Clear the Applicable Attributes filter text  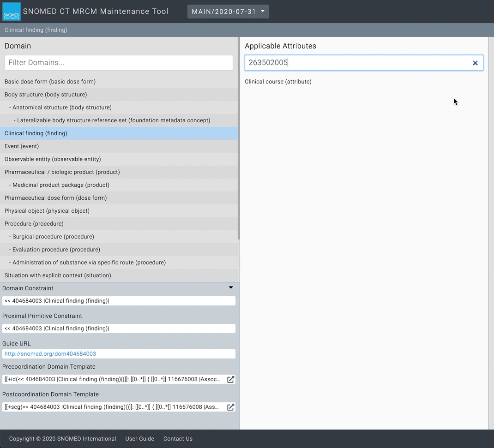pos(475,63)
